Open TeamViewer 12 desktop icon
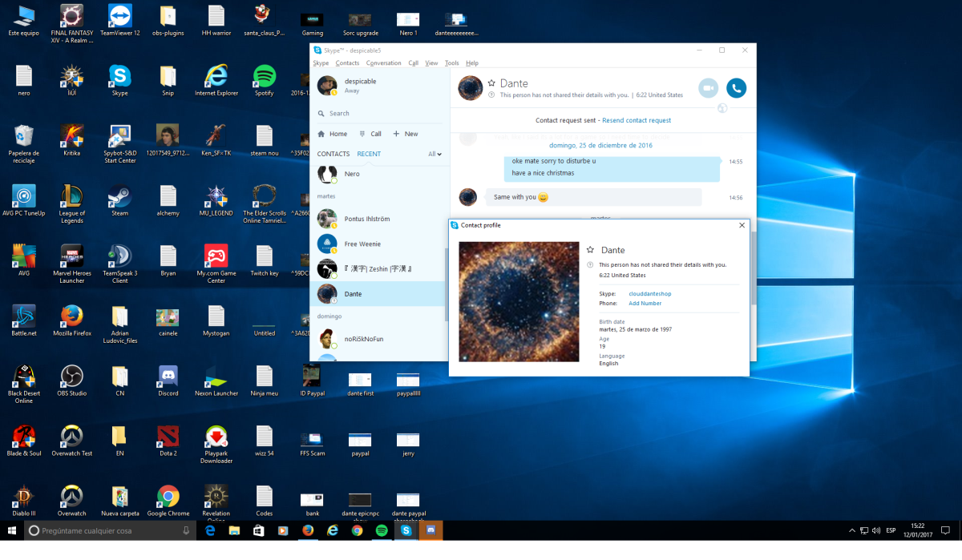 120,20
